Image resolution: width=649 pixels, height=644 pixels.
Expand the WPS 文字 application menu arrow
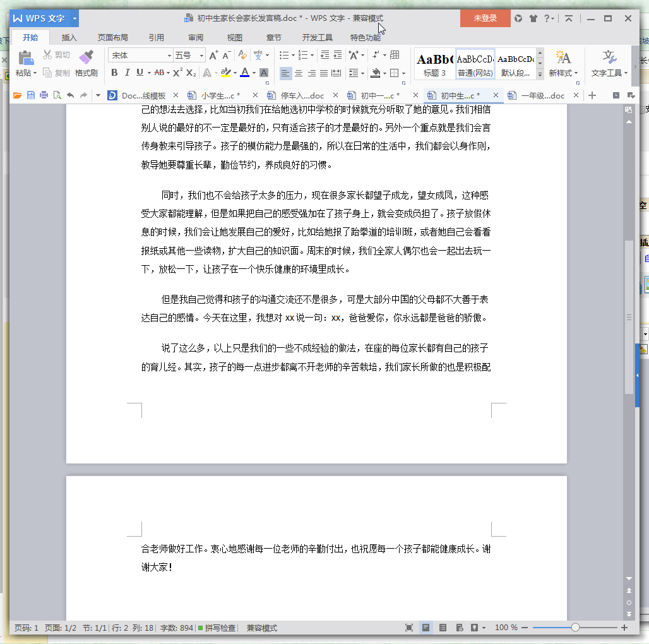(x=74, y=18)
